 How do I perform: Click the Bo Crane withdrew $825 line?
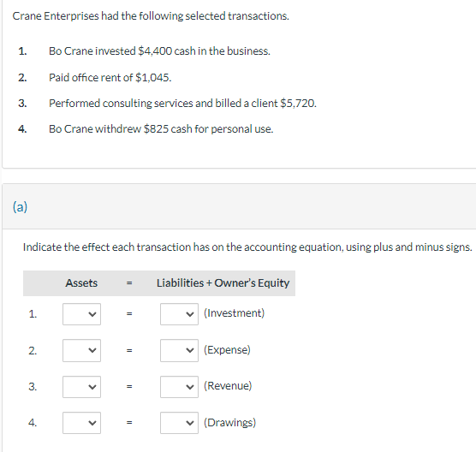161,129
